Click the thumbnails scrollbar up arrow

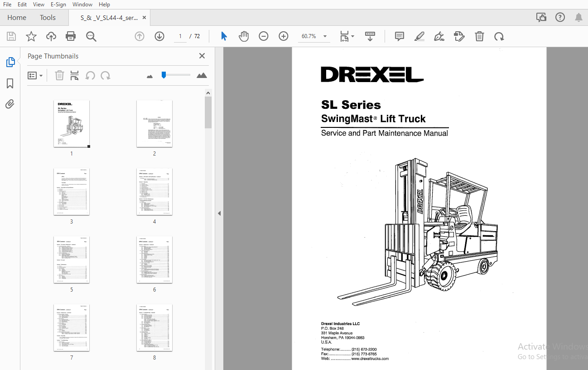208,93
